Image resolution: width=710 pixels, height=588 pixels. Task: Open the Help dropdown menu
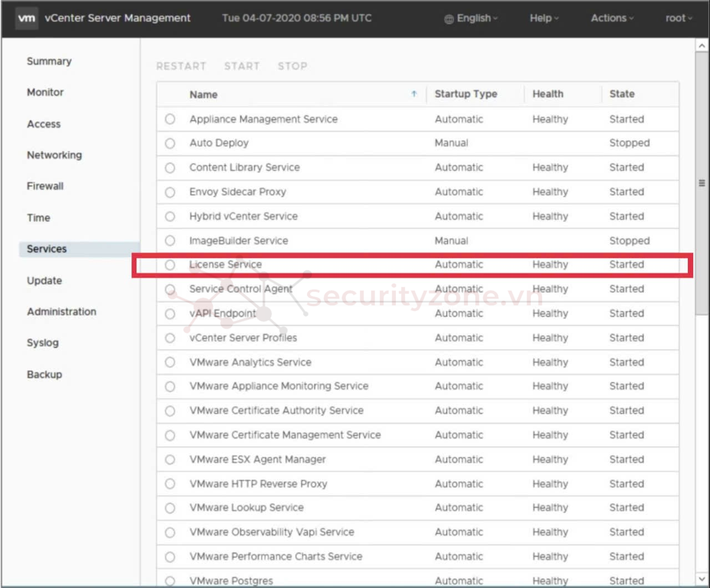pos(544,18)
